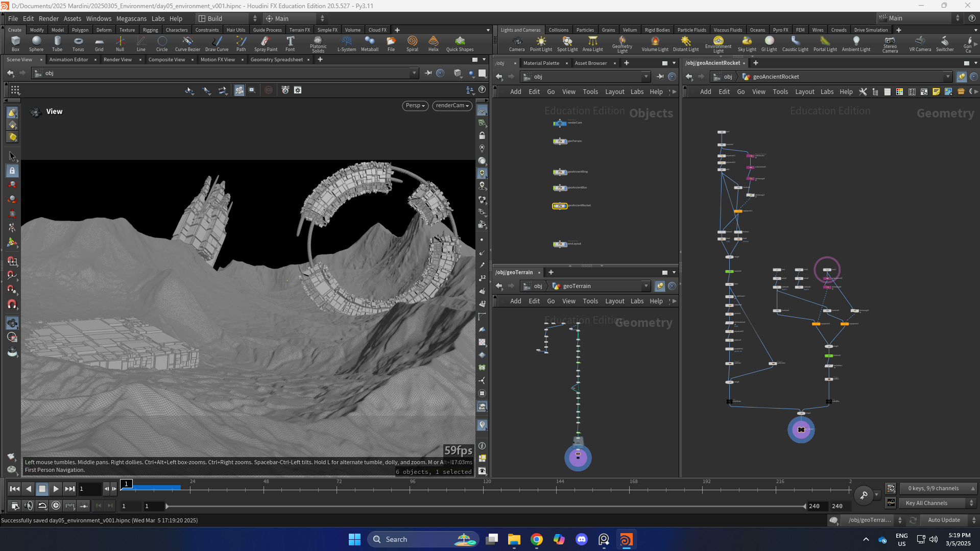Click Tools in geoTerrain network menu
980x551 pixels.
tap(590, 301)
